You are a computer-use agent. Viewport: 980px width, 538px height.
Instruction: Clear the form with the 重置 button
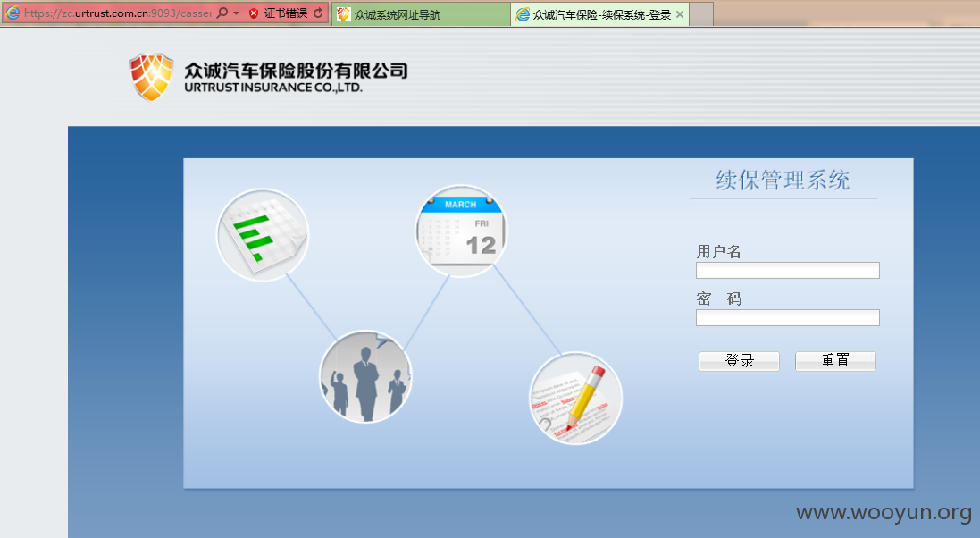835,361
